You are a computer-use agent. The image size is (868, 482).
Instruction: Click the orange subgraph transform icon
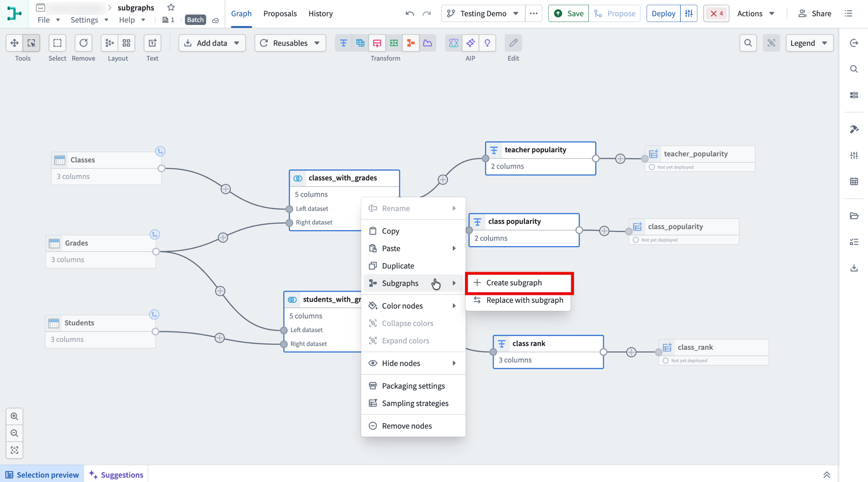tap(411, 43)
